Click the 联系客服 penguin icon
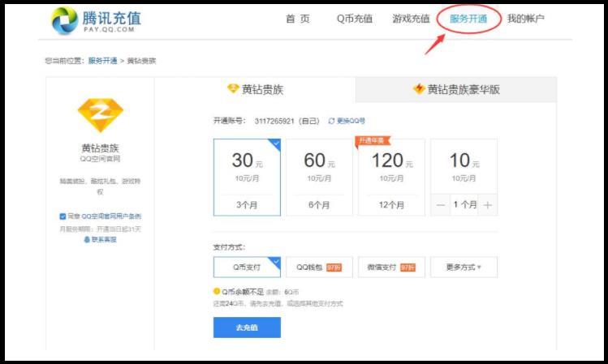This screenshot has width=608, height=364. 87,240
